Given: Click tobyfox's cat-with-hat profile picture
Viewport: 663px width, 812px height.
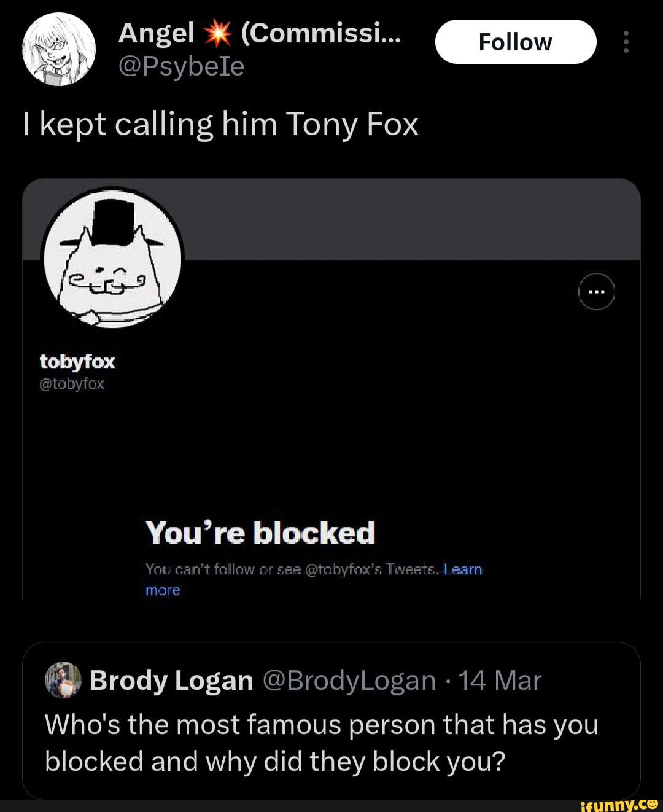Looking at the screenshot, I should (x=112, y=258).
